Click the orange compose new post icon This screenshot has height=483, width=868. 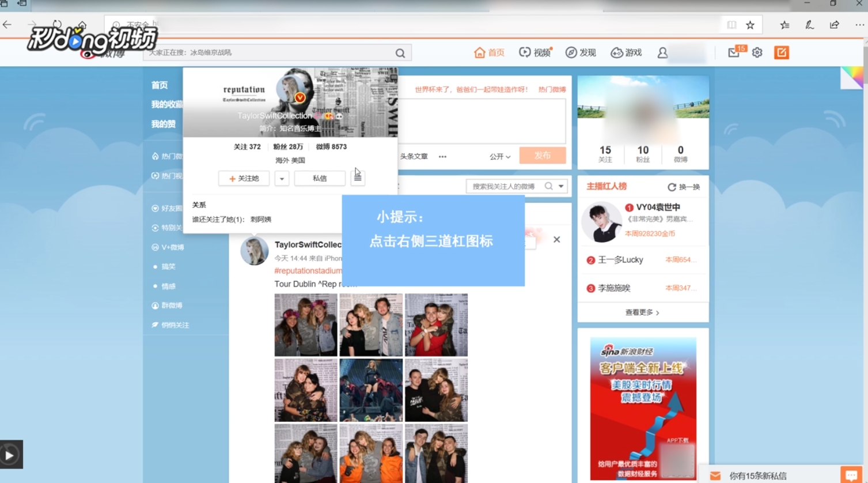tap(782, 52)
